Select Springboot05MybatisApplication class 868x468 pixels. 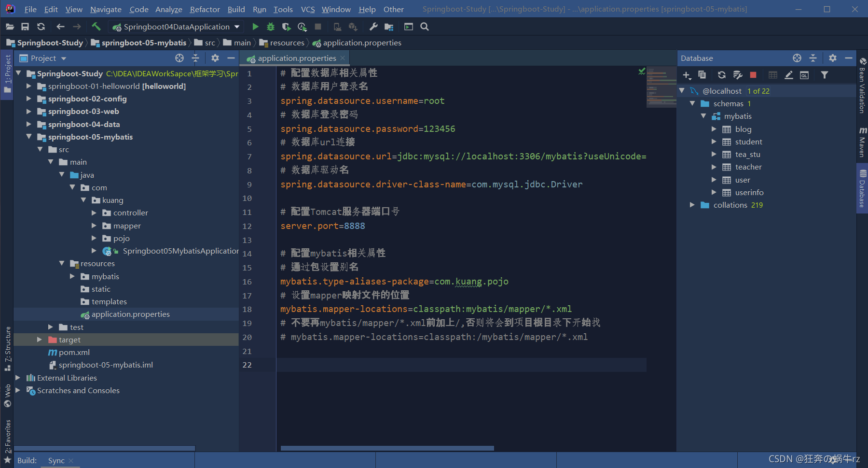pyautogui.click(x=171, y=251)
